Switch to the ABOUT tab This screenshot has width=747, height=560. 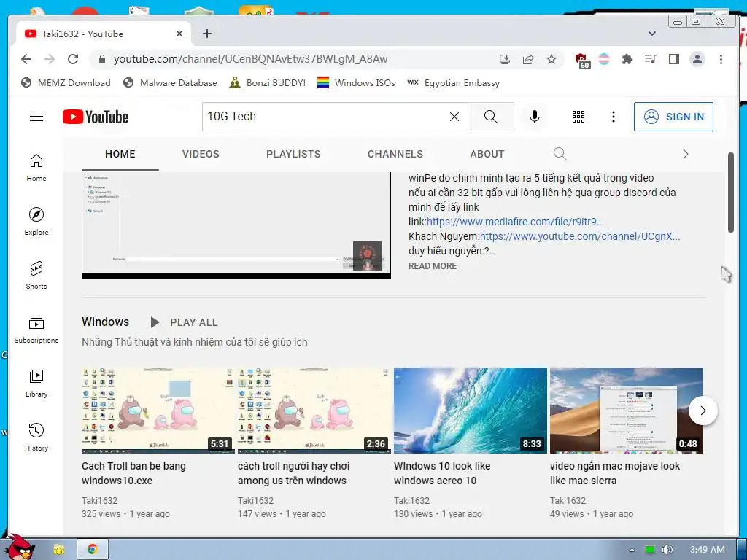[x=487, y=155]
